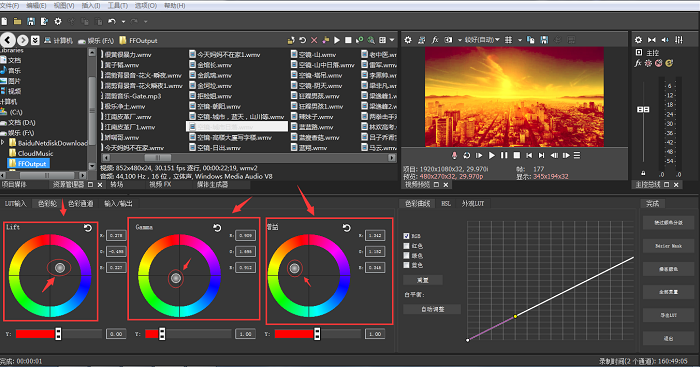Toggle loop playback in preview transport
This screenshot has width=700, height=367.
(467, 155)
